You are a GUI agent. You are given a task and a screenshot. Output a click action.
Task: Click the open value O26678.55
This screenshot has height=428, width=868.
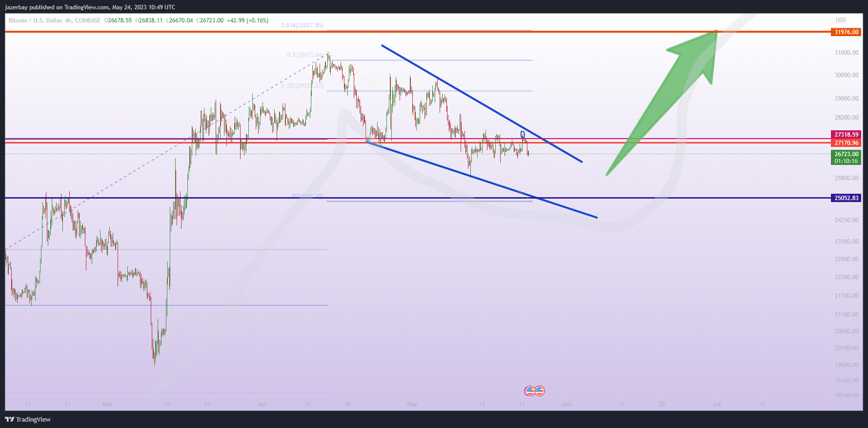(x=118, y=20)
